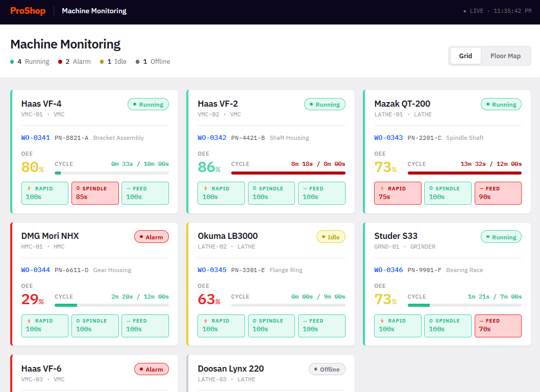
Task: Click Spindle icon on Haas VF-2 card
Action: tap(255, 188)
